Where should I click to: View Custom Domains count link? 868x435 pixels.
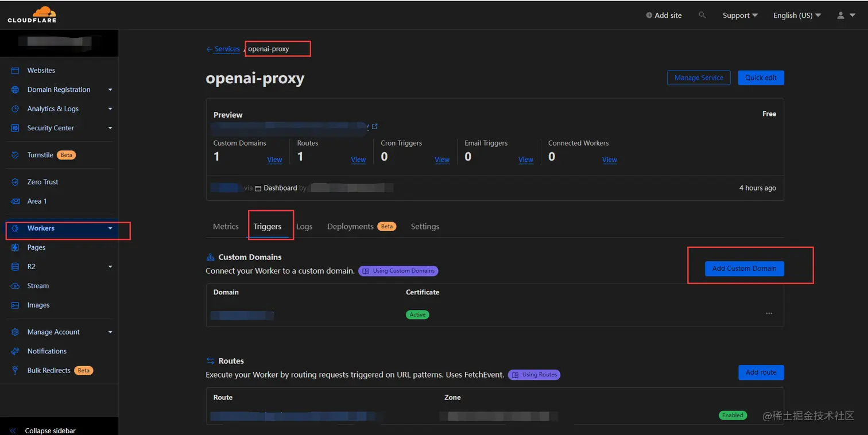point(274,160)
